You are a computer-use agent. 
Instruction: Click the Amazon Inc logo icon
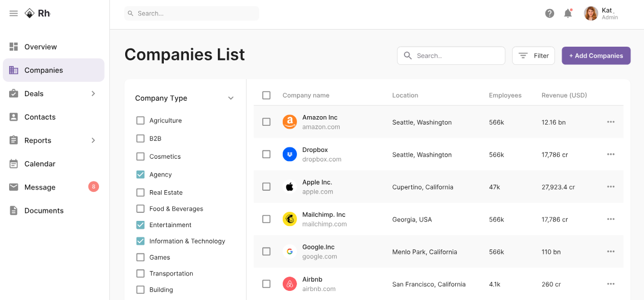pyautogui.click(x=290, y=122)
